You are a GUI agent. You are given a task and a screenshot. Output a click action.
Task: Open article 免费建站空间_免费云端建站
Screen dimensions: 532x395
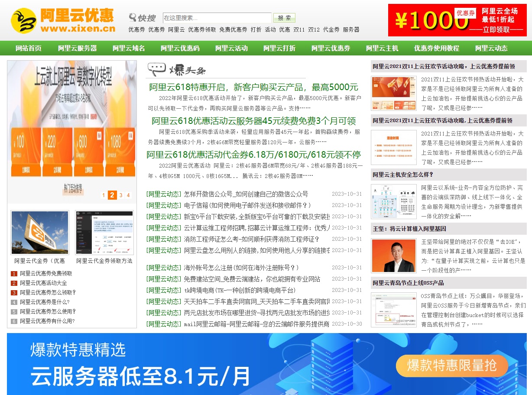tap(252, 279)
